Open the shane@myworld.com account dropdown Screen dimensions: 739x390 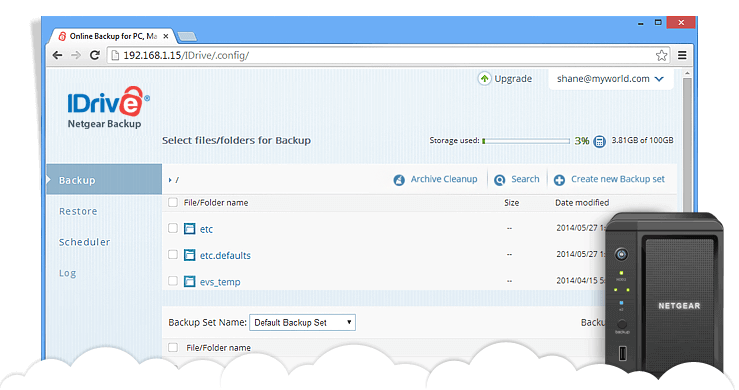610,79
